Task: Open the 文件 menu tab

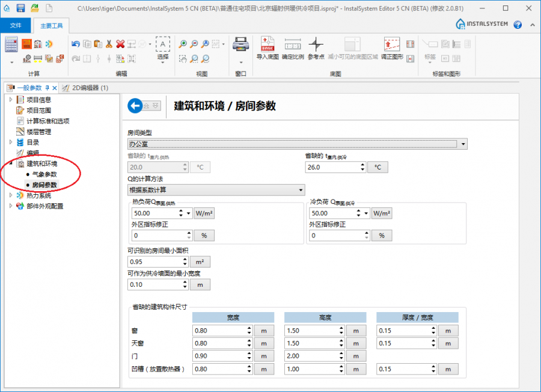Action: coord(16,25)
